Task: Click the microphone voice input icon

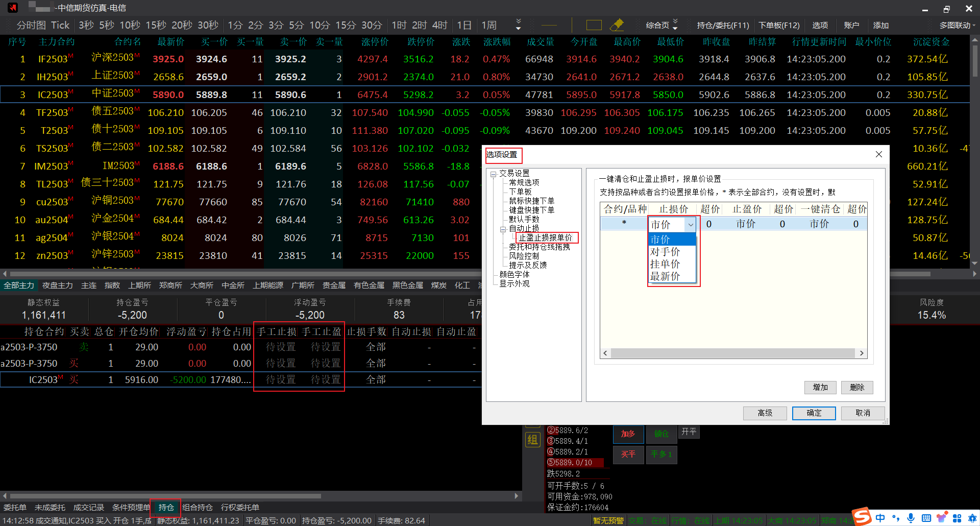Action: coord(911,518)
